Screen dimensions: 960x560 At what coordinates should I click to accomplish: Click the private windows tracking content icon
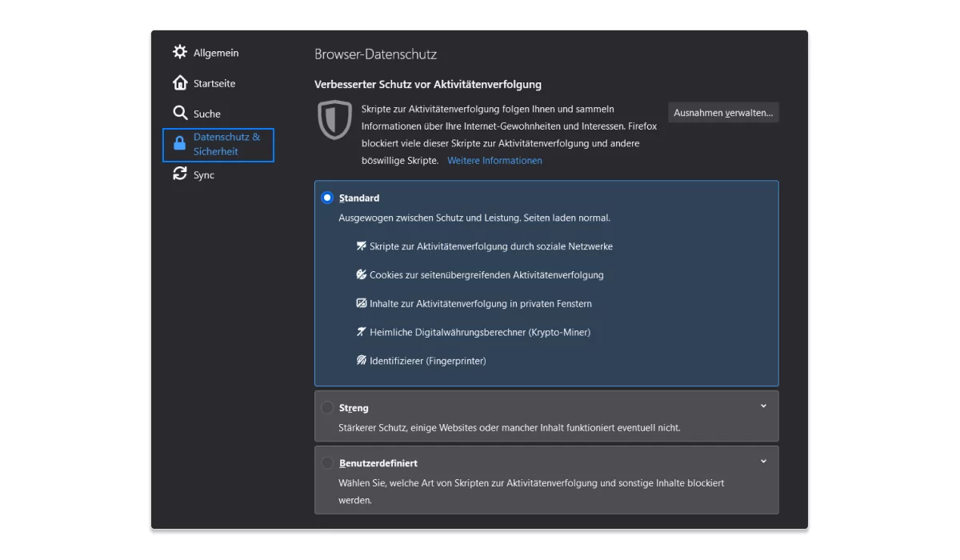point(362,303)
